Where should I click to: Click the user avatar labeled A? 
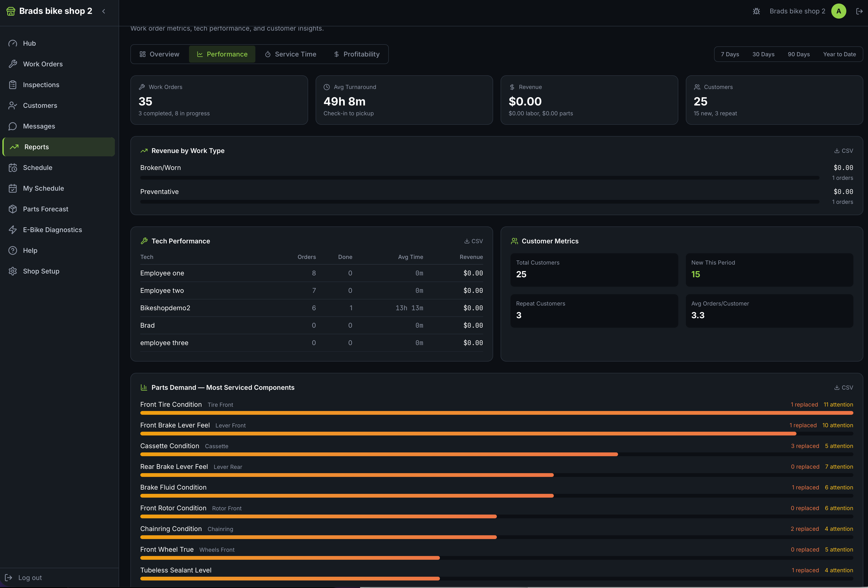pos(839,11)
